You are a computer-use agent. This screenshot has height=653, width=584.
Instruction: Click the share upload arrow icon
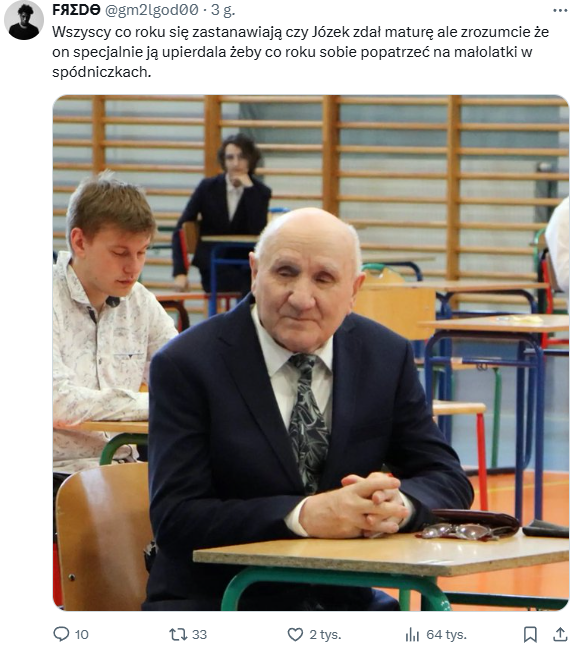560,634
